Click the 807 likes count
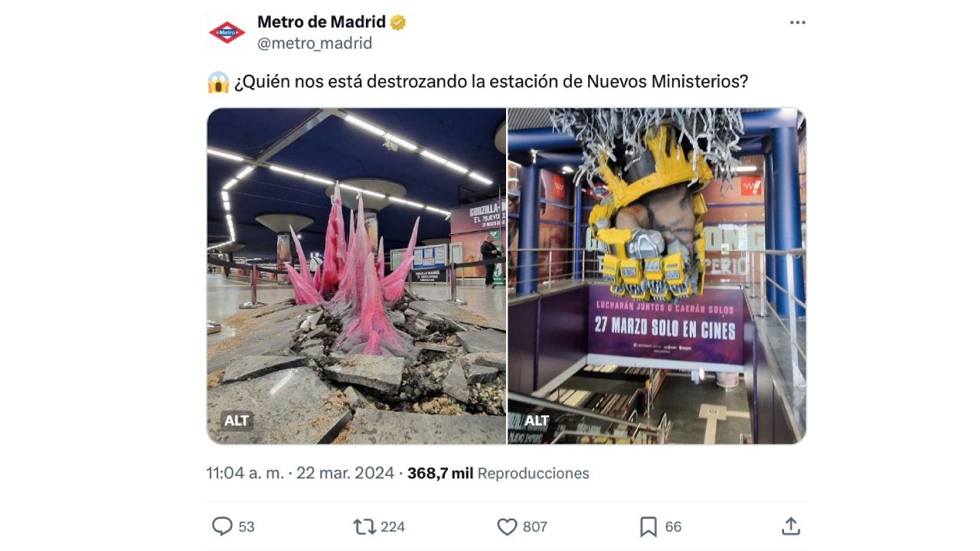The image size is (980, 551). tap(535, 527)
